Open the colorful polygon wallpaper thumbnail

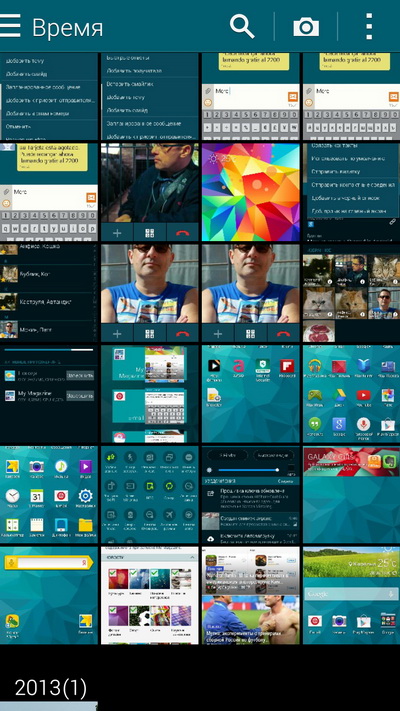click(251, 192)
